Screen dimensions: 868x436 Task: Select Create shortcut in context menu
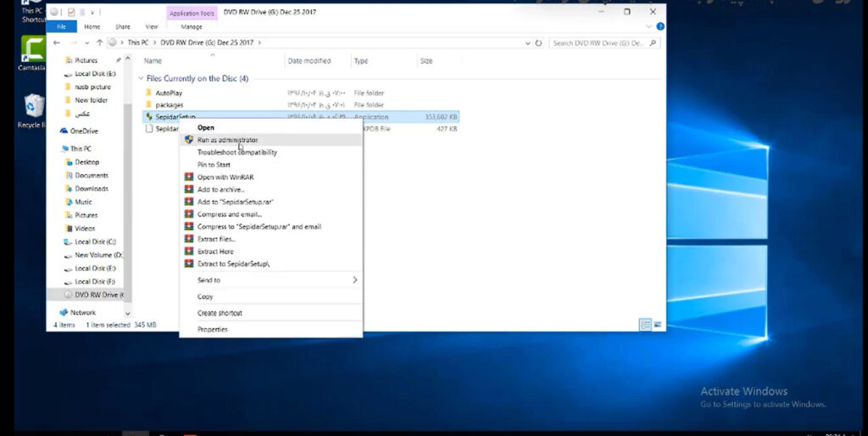[271, 312]
